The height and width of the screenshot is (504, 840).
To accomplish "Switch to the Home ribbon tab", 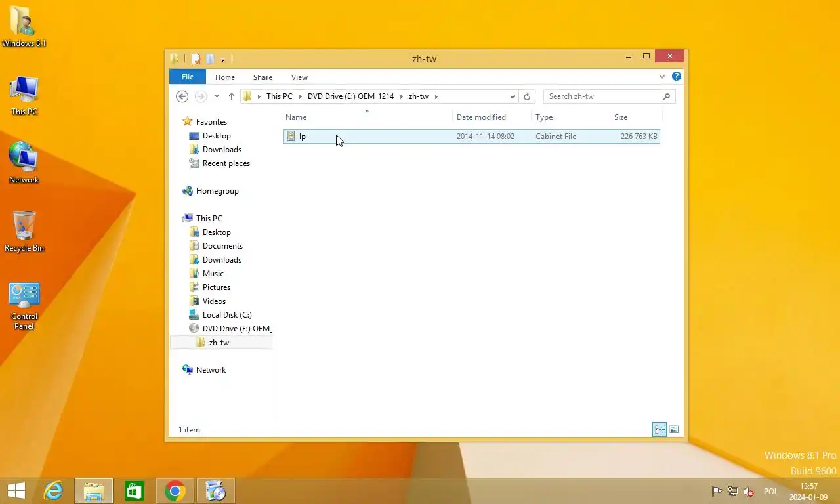I will tap(225, 77).
